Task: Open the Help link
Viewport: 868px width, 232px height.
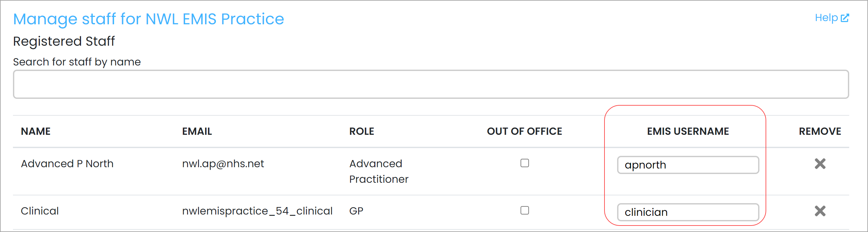Action: (x=831, y=17)
